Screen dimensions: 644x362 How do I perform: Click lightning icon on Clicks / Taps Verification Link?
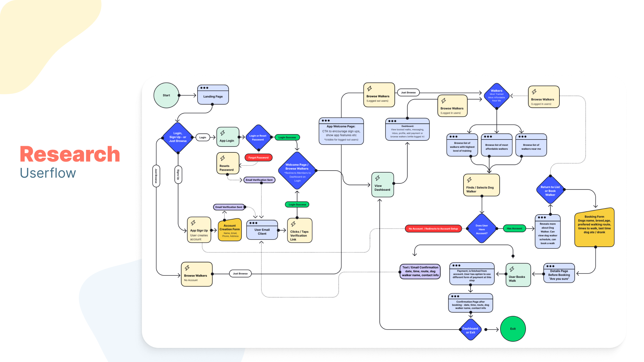click(x=293, y=224)
